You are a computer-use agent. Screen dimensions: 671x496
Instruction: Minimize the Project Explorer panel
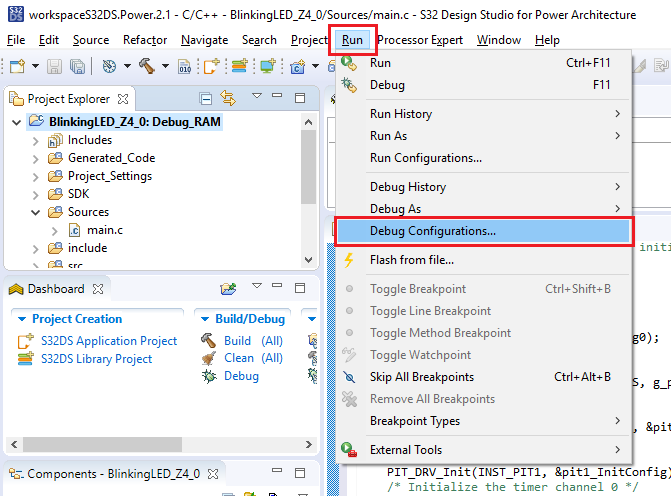click(277, 95)
